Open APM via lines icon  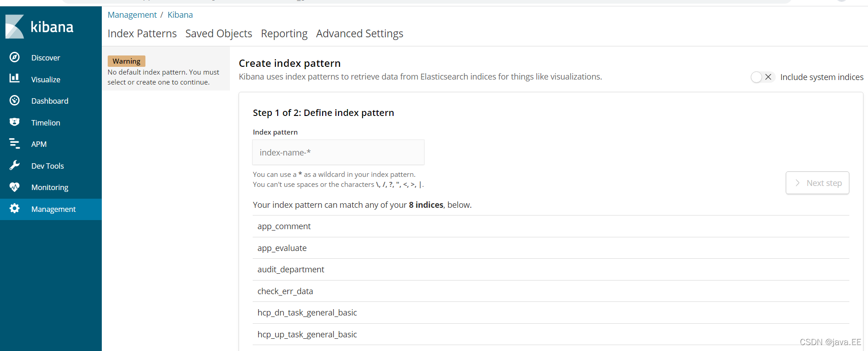pos(15,144)
